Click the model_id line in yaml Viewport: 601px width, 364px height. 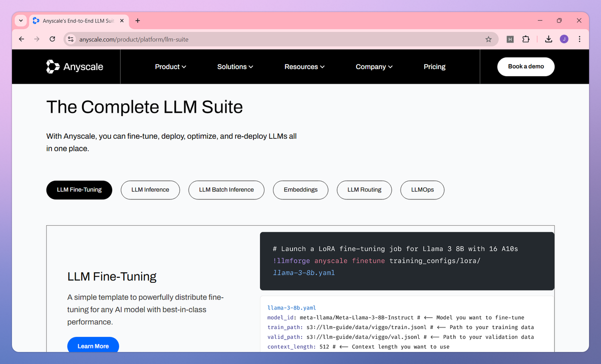point(396,317)
